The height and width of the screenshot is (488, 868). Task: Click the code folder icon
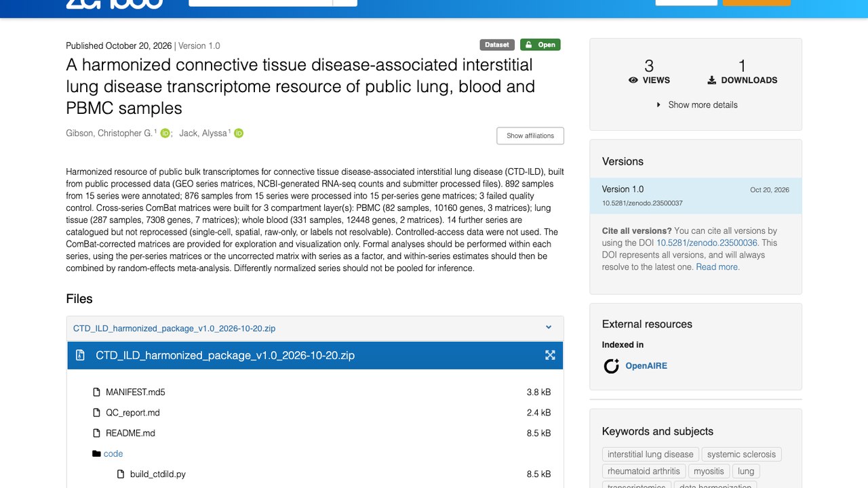[96, 453]
